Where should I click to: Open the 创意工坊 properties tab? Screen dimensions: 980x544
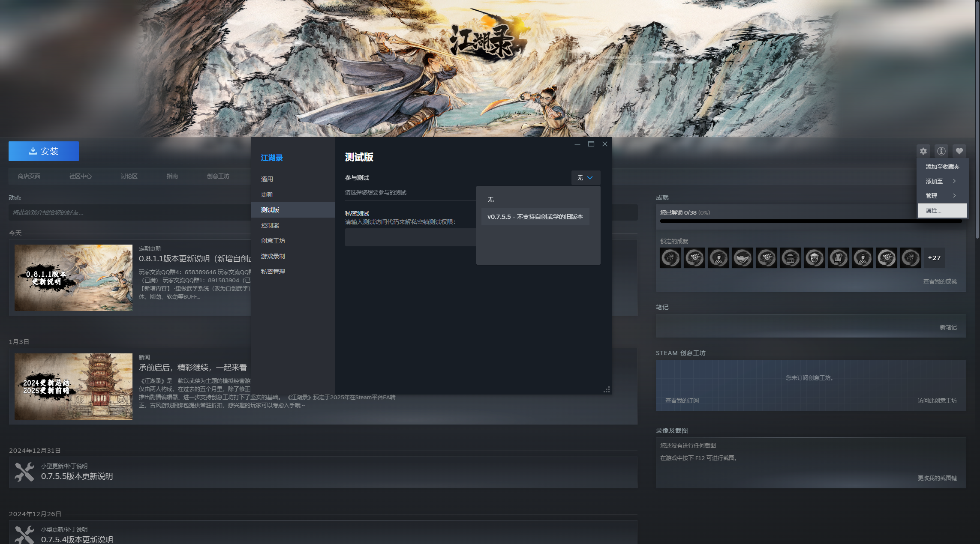(x=273, y=241)
